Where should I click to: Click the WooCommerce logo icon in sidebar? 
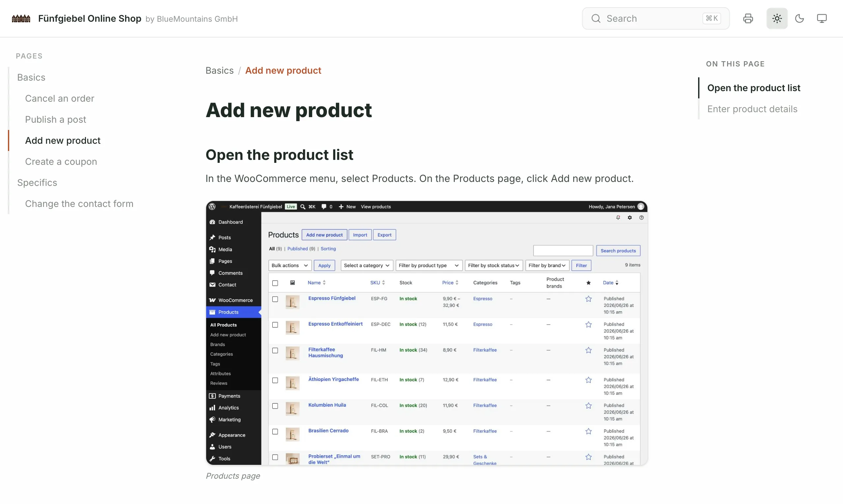click(x=212, y=300)
